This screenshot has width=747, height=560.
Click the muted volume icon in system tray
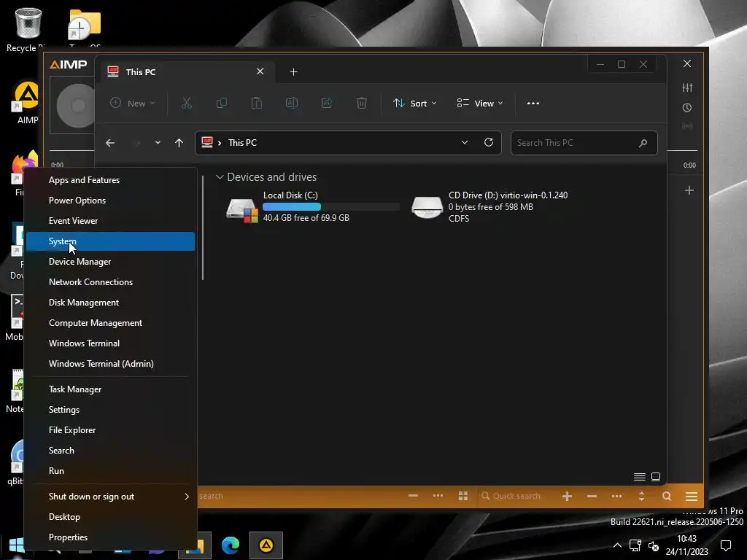tap(654, 545)
